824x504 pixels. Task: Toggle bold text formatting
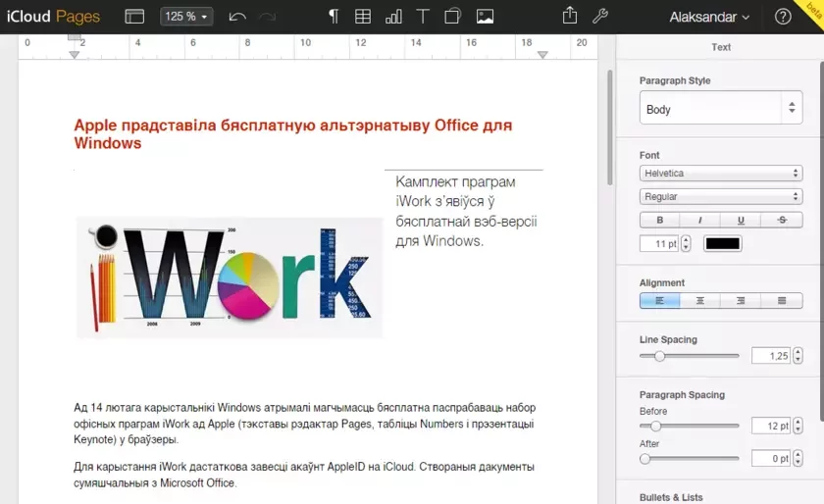coord(659,220)
